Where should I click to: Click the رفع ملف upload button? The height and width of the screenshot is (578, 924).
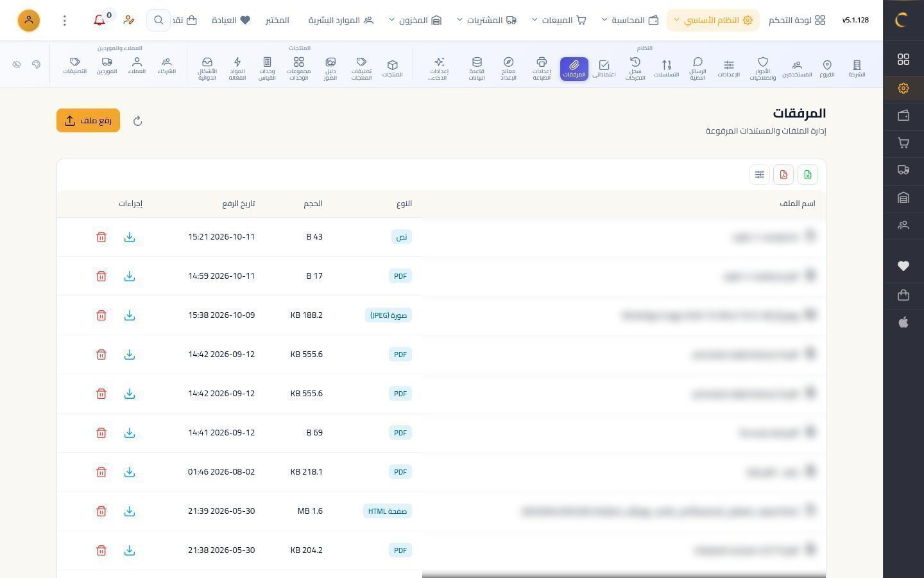[89, 121]
